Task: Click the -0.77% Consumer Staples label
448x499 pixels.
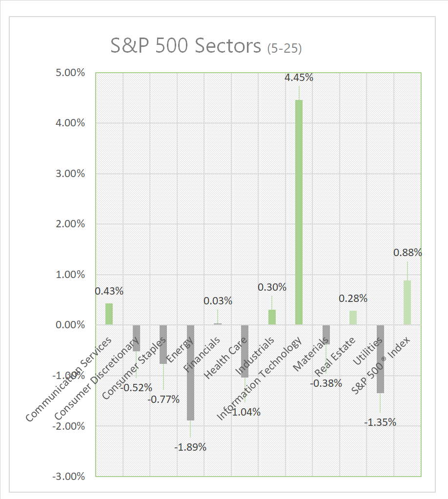Action: click(164, 400)
